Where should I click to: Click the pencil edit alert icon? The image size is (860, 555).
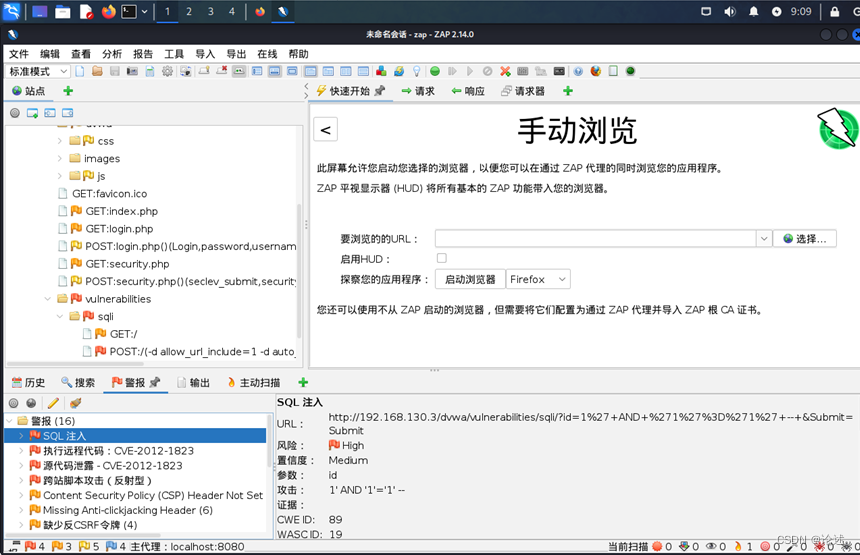click(x=53, y=403)
